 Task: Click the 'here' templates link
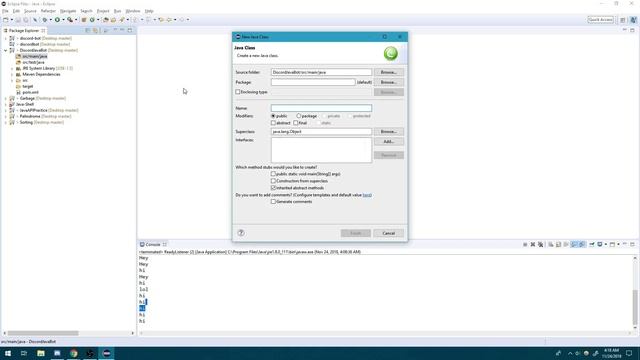(367, 195)
